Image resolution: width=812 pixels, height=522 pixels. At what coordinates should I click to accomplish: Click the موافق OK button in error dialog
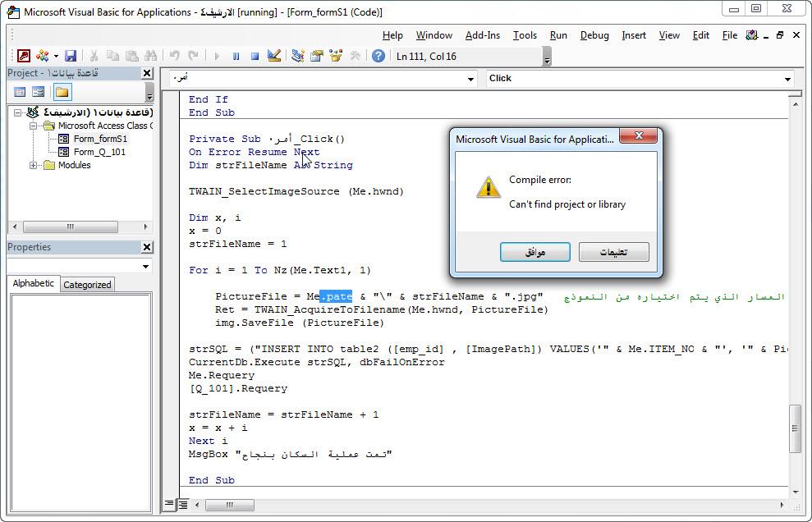[535, 252]
